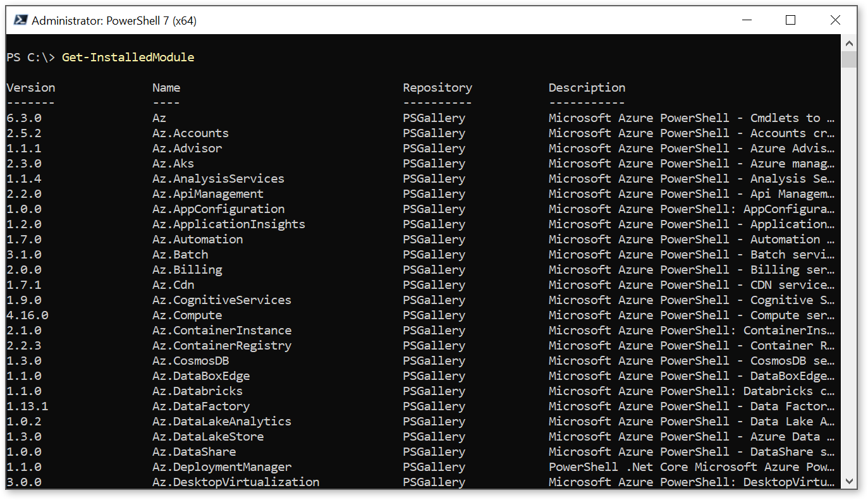Image resolution: width=868 pixels, height=500 pixels.
Task: Click the Name column header
Action: tap(166, 87)
